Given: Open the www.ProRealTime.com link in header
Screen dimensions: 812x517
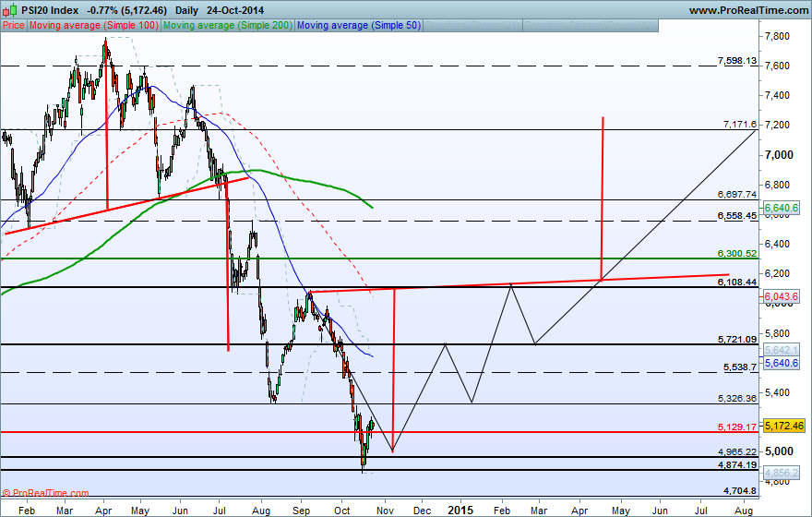Looking at the screenshot, I should point(748,10).
